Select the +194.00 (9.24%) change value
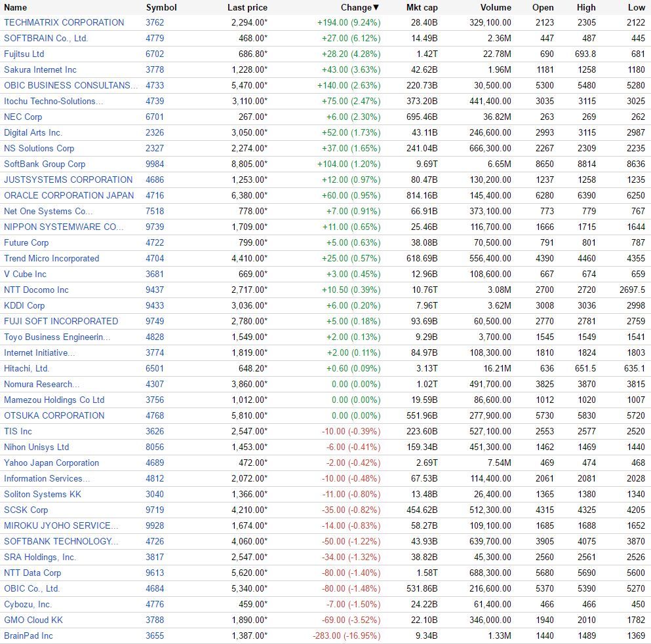 349,22
